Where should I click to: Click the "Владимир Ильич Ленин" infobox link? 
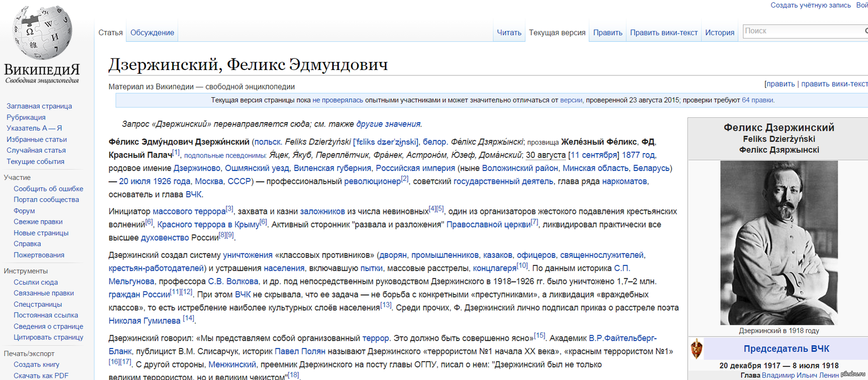pos(800,375)
